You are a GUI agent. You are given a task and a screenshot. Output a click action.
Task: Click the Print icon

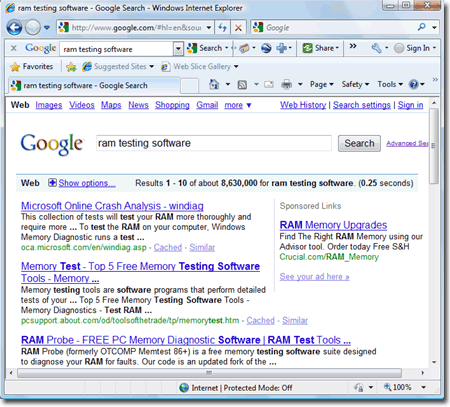286,85
